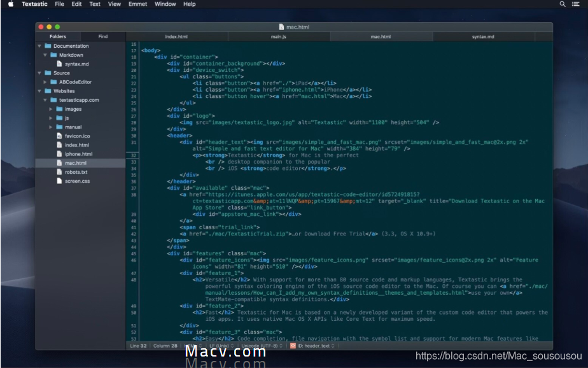Click the Documentation folder icon
This screenshot has width=588, height=368.
(48, 46)
